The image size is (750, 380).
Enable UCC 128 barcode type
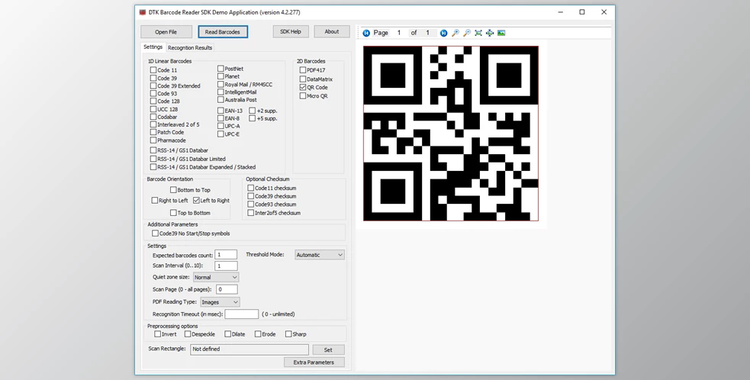153,109
